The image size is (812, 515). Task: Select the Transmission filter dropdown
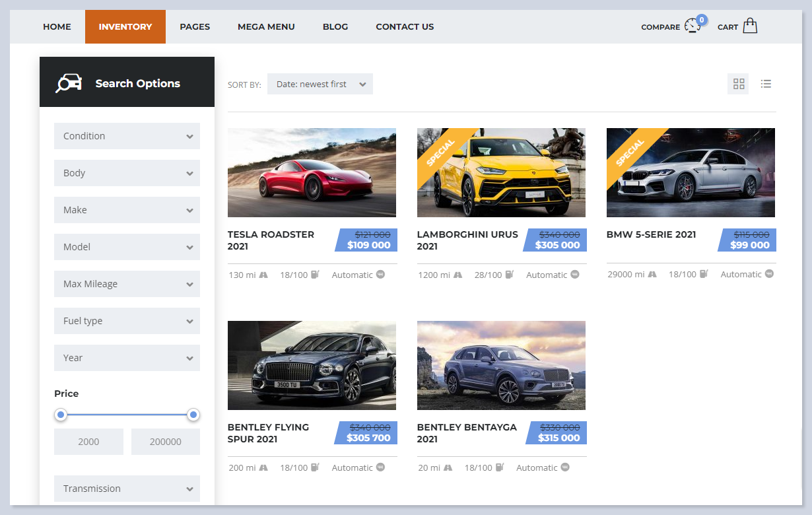tap(127, 489)
